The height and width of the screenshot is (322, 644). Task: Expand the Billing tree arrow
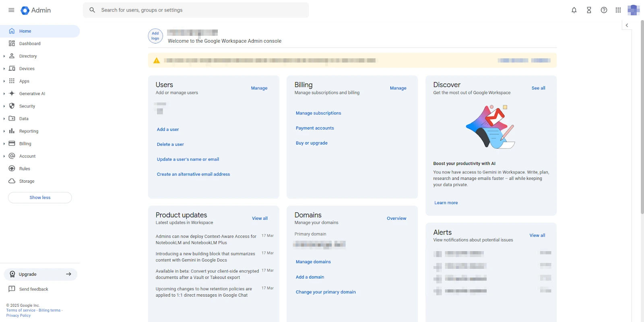pyautogui.click(x=4, y=144)
